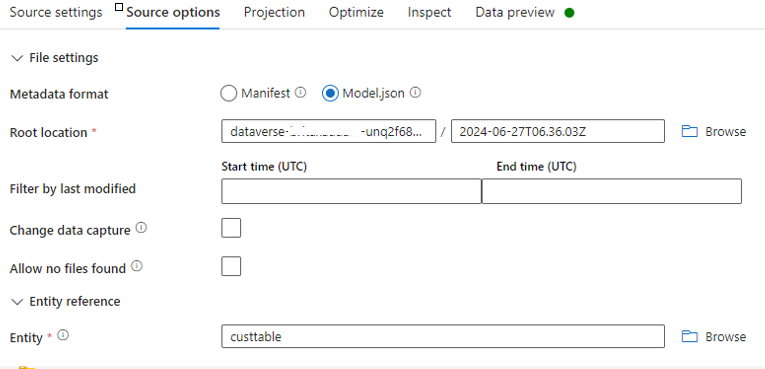Screen dimensions: 765x369
Task: Open the Inspect tab
Action: click(429, 13)
